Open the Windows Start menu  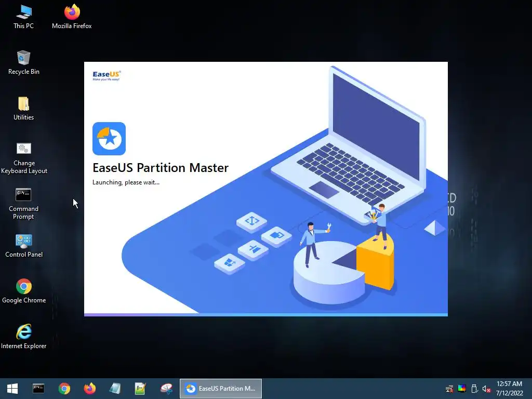click(x=12, y=389)
